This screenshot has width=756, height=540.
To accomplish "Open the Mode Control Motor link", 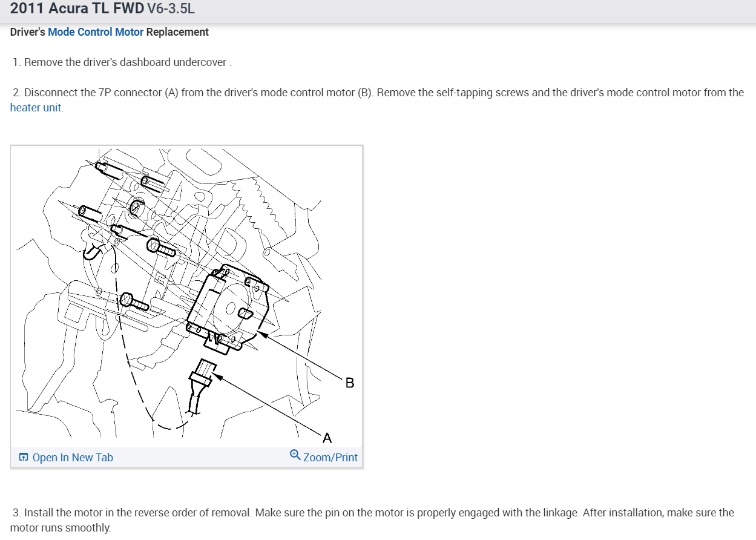I will tap(96, 32).
